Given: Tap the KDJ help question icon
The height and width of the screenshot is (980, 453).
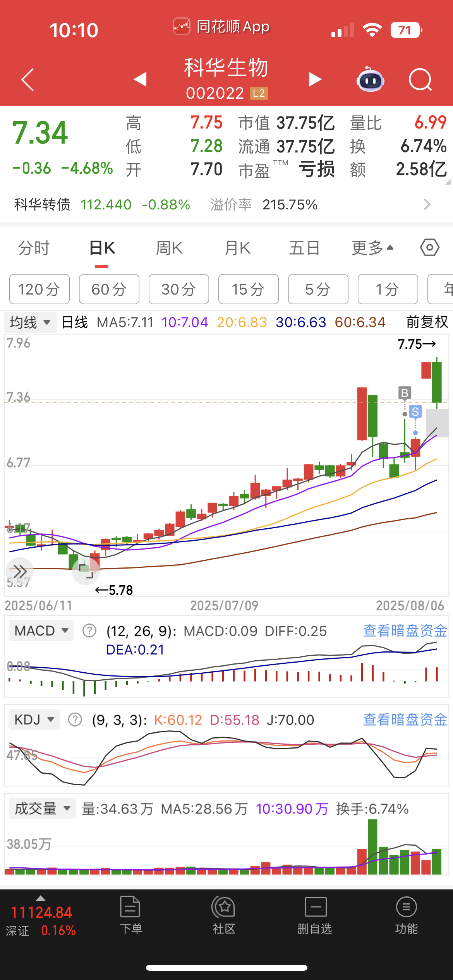Looking at the screenshot, I should point(75,720).
